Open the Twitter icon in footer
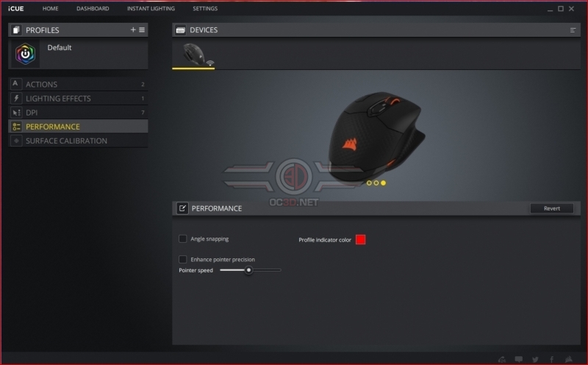This screenshot has height=365, width=588. pos(535,359)
